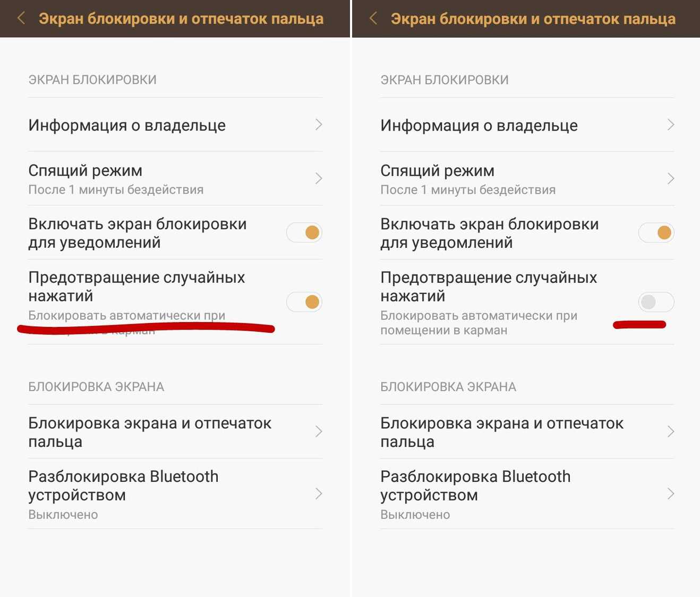
Task: Tap 'После 1 минуты бездействия' subtitle on the right screen
Action: 468,189
